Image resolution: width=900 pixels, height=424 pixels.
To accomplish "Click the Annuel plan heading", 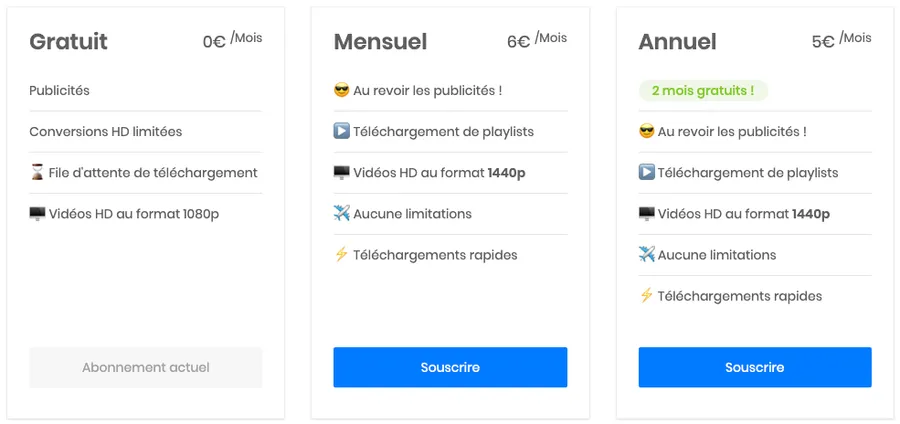I will pos(677,41).
